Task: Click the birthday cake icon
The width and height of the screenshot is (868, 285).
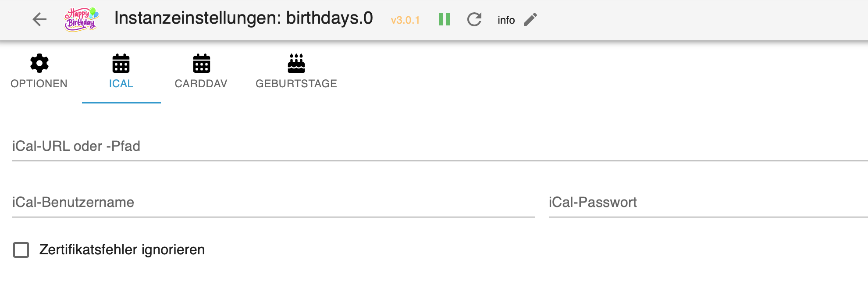Action: click(296, 64)
